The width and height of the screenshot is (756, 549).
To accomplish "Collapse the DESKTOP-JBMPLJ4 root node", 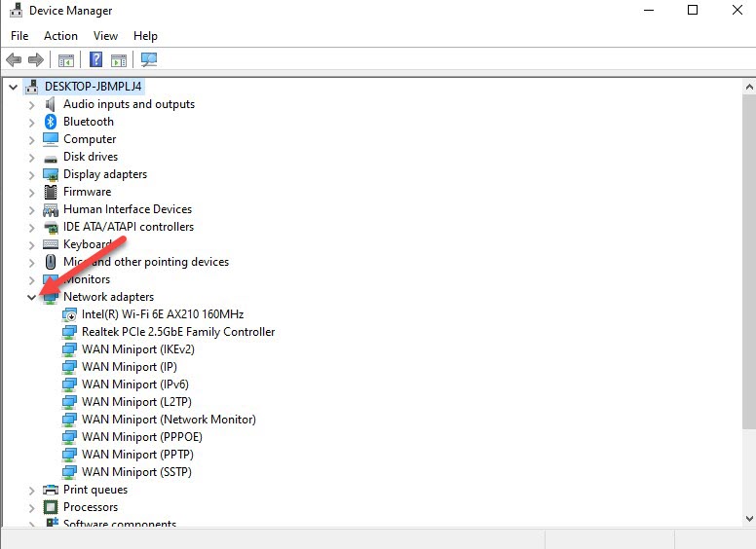I will (14, 88).
